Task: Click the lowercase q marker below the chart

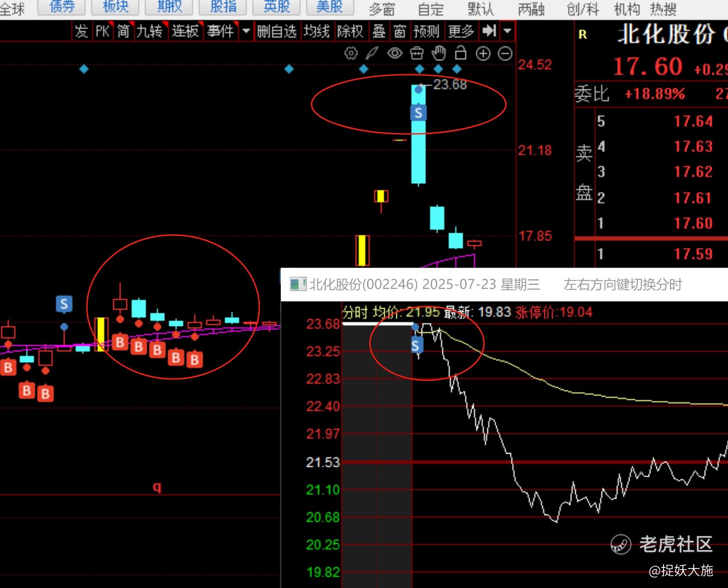Action: point(157,487)
